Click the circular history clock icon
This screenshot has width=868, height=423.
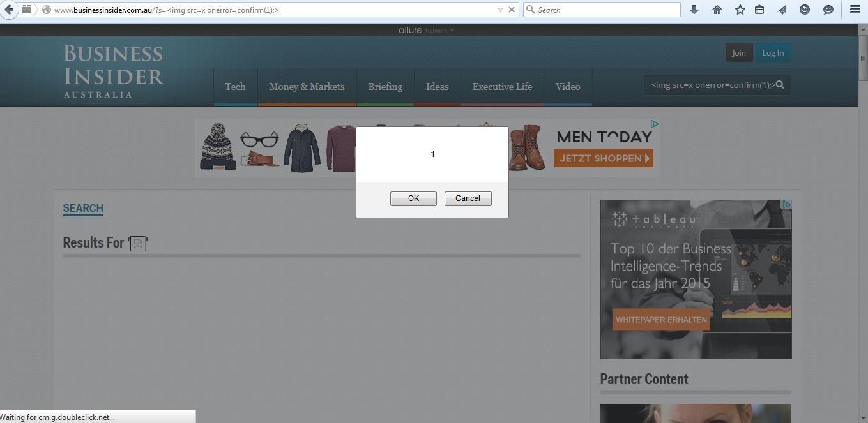click(x=805, y=10)
